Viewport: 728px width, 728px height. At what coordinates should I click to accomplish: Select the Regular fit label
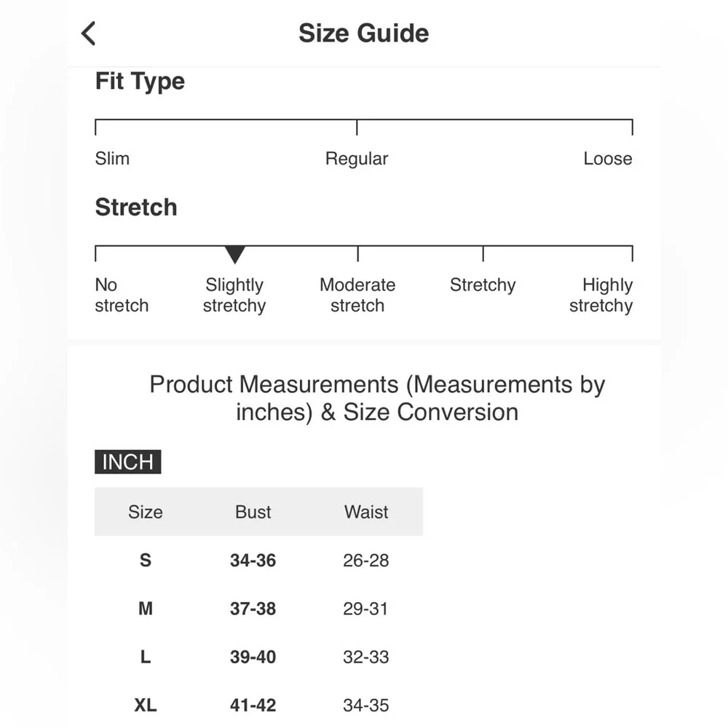[x=357, y=159]
